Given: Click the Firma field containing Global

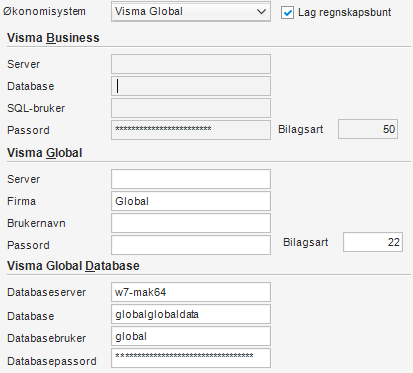Looking at the screenshot, I should (x=191, y=201).
